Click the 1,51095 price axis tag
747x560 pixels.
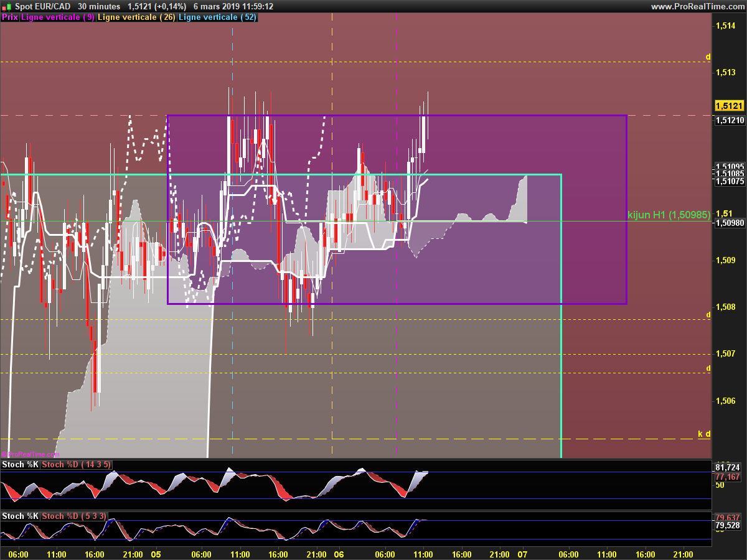tap(730, 167)
